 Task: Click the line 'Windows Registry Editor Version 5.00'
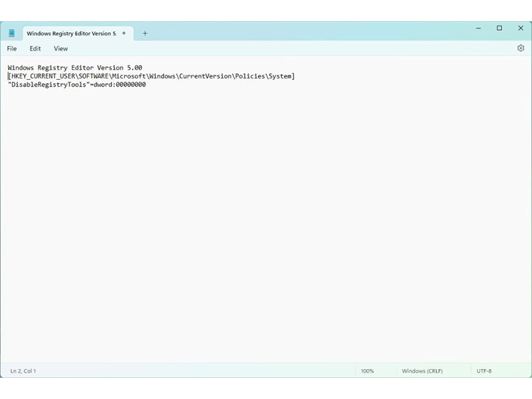tap(75, 68)
